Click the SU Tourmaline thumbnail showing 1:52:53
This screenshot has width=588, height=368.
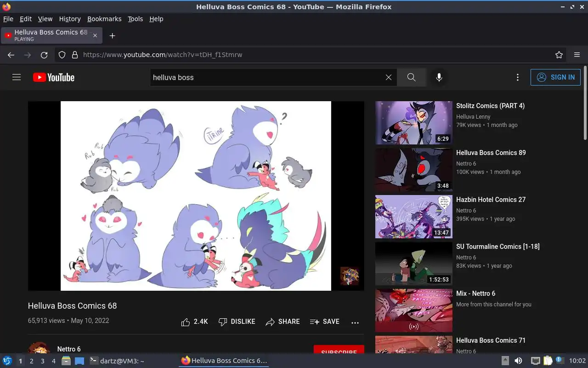[x=414, y=264]
